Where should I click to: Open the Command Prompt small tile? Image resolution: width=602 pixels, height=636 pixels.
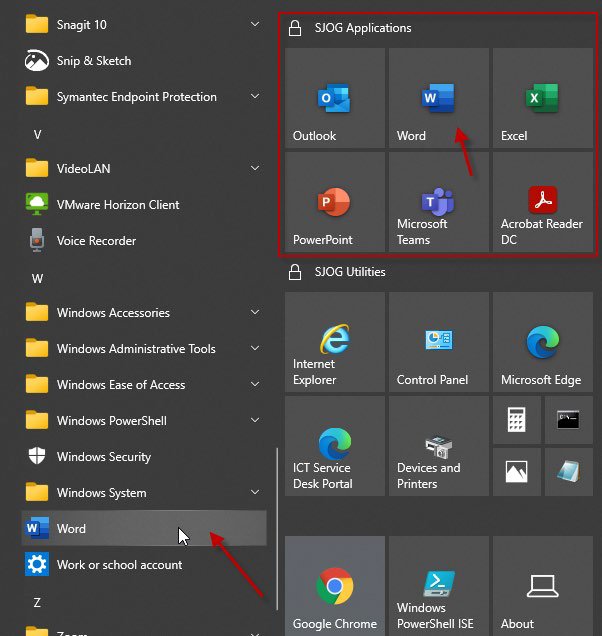[569, 420]
